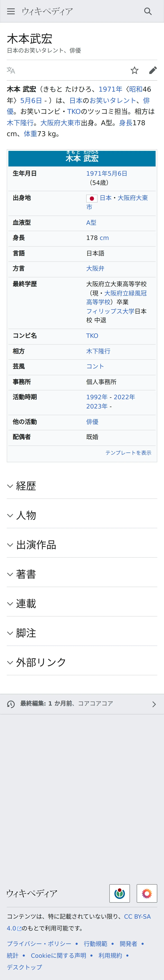Open the language selection icon
The image size is (164, 980).
point(11,70)
